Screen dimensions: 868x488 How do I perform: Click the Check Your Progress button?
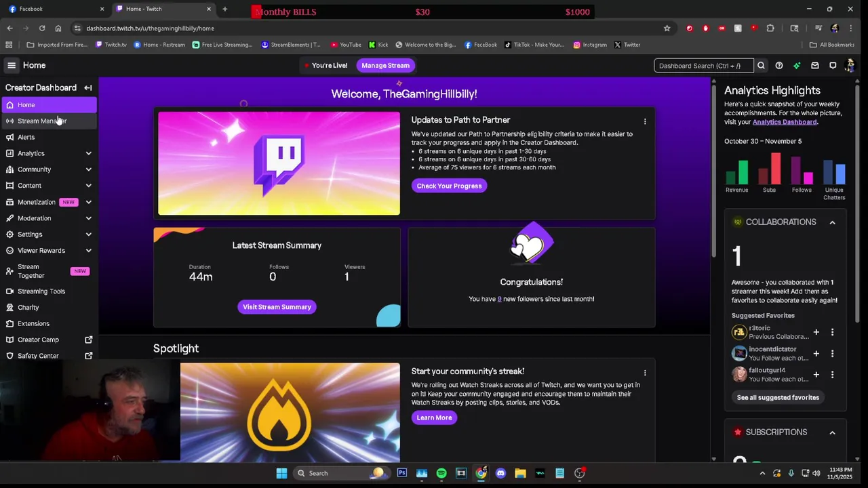(x=449, y=186)
